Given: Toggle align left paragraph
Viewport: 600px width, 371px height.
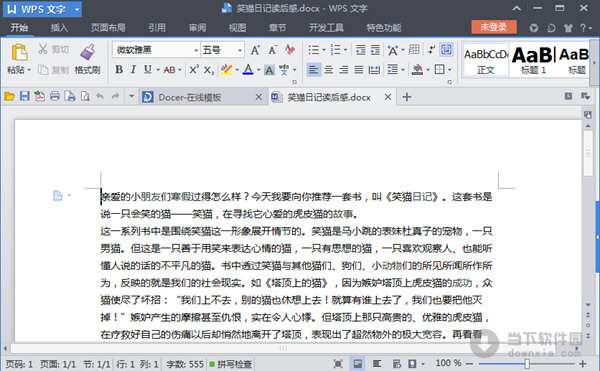Looking at the screenshot, I should [313, 70].
